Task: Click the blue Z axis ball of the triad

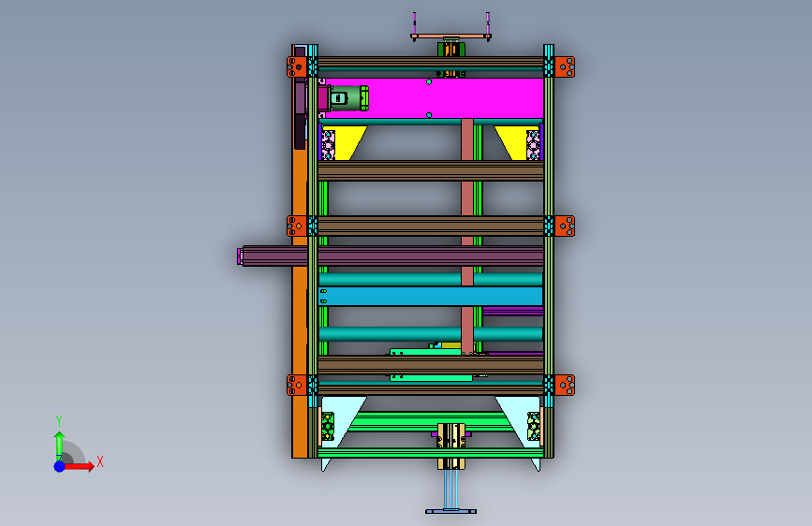Action: click(60, 466)
